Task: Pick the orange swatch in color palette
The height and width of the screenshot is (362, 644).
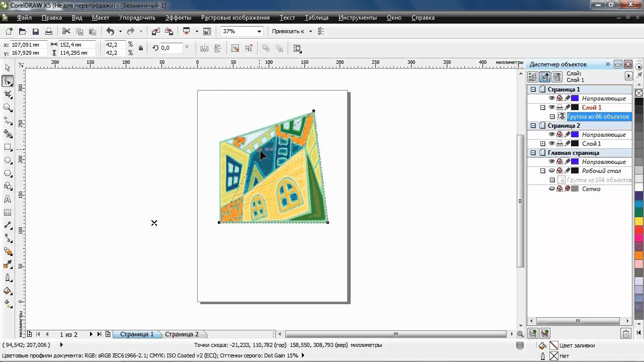Action: [x=639, y=255]
